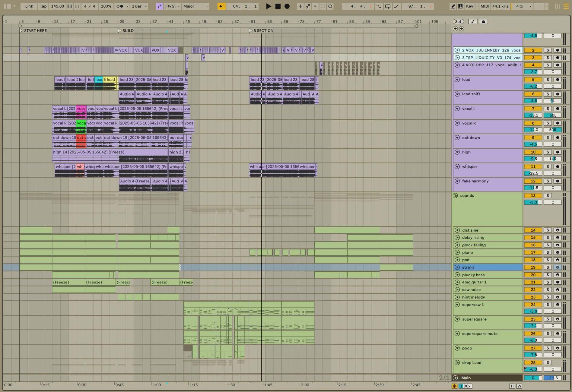The image size is (572, 392).
Task: Fold the sounds group track
Action: tap(455, 195)
